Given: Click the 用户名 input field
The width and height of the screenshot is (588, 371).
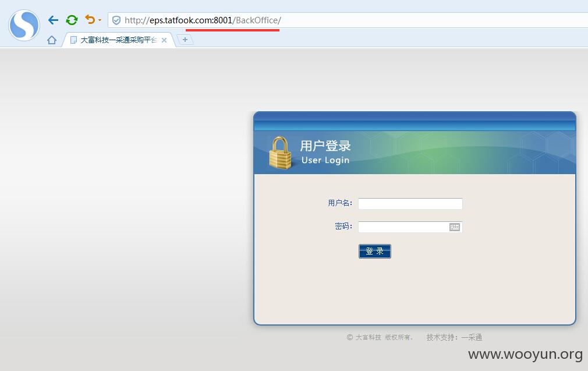Looking at the screenshot, I should pyautogui.click(x=410, y=204).
